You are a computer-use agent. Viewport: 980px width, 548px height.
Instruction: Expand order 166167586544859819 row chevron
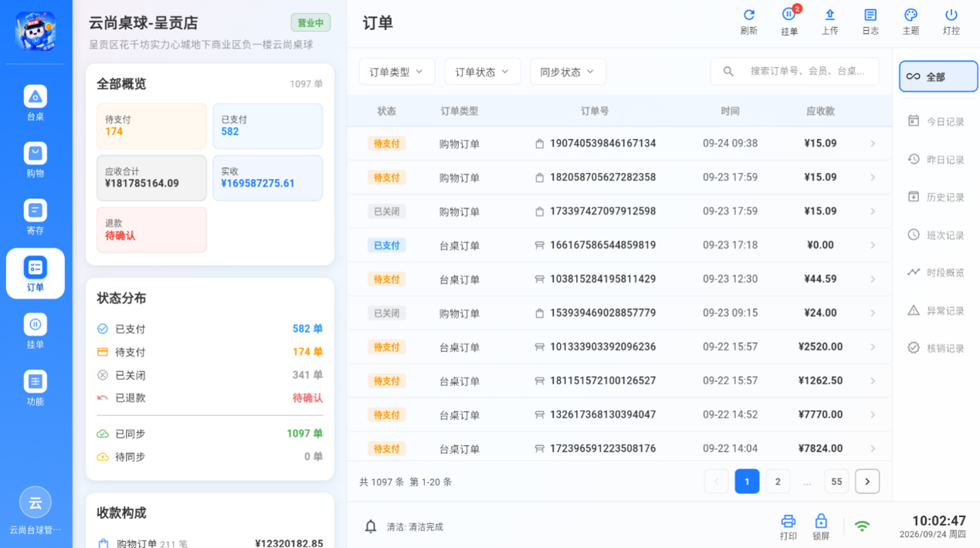[x=873, y=245]
